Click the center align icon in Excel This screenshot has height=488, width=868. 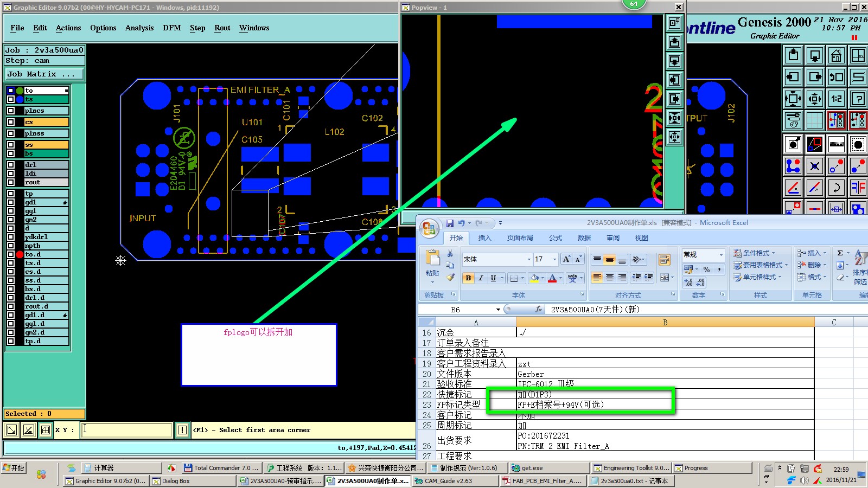coord(610,278)
